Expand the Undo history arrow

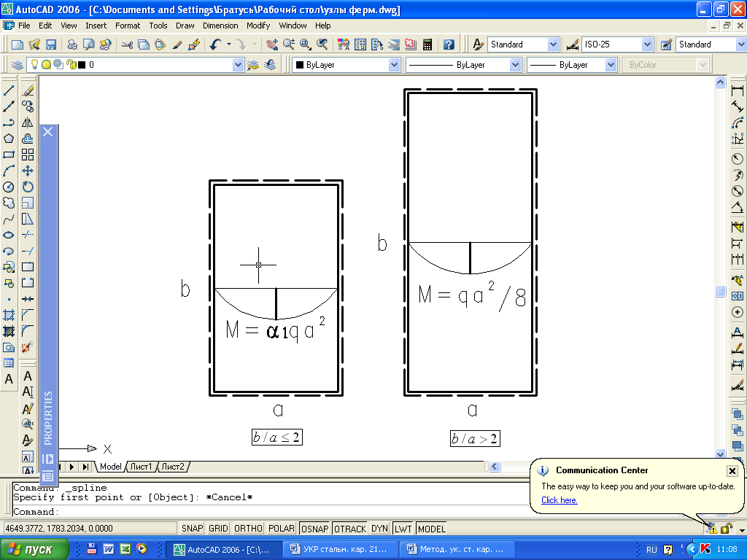click(x=229, y=44)
